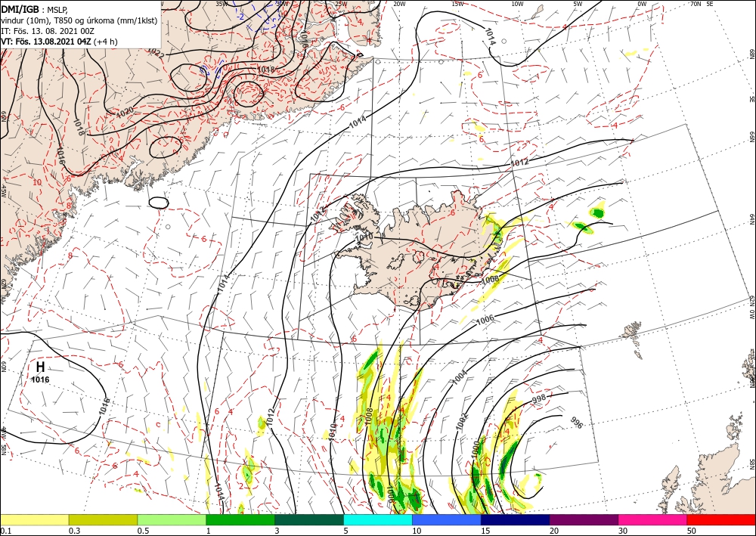Click the 'H' high-pressure symbol
Viewport: 756px width, 536px height.
tap(41, 367)
